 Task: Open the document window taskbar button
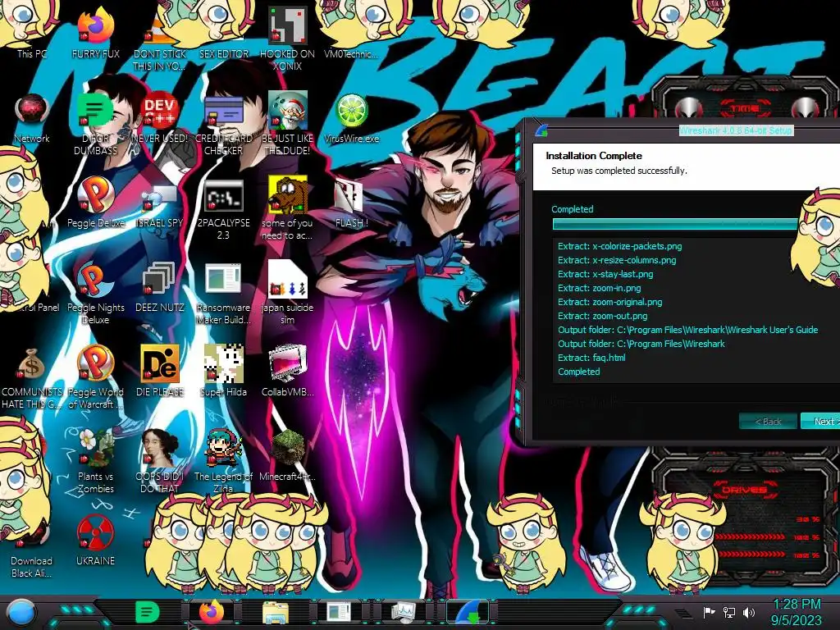[339, 612]
